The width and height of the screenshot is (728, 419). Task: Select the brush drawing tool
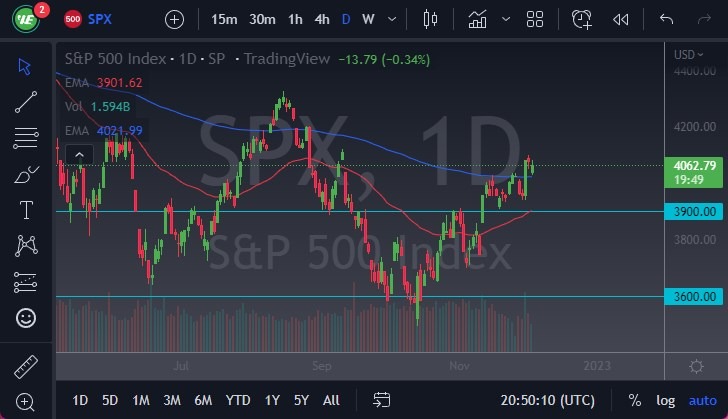click(x=26, y=174)
